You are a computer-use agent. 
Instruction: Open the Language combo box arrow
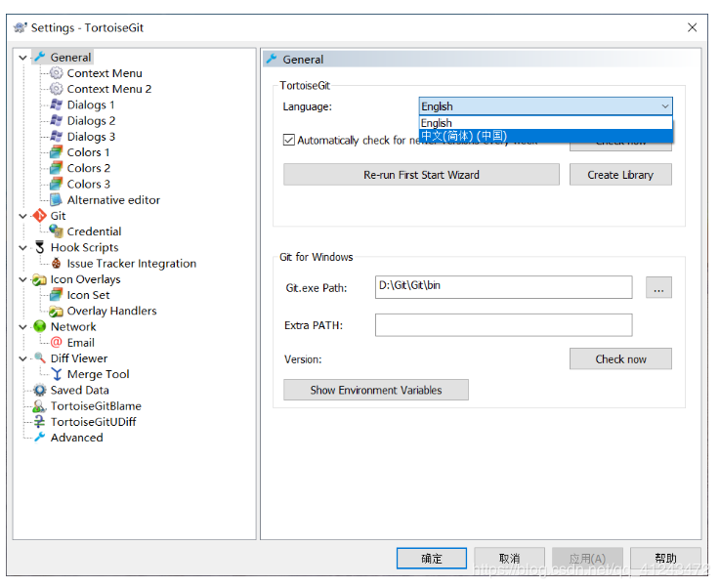665,106
